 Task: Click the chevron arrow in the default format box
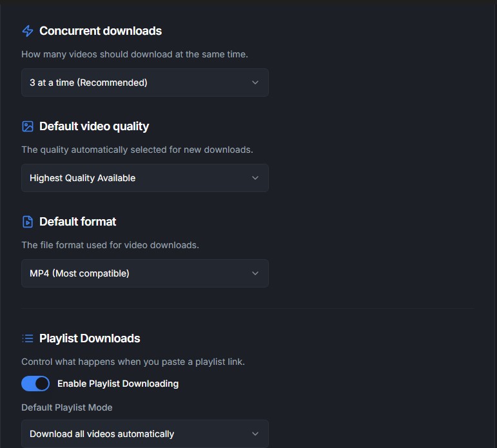255,273
